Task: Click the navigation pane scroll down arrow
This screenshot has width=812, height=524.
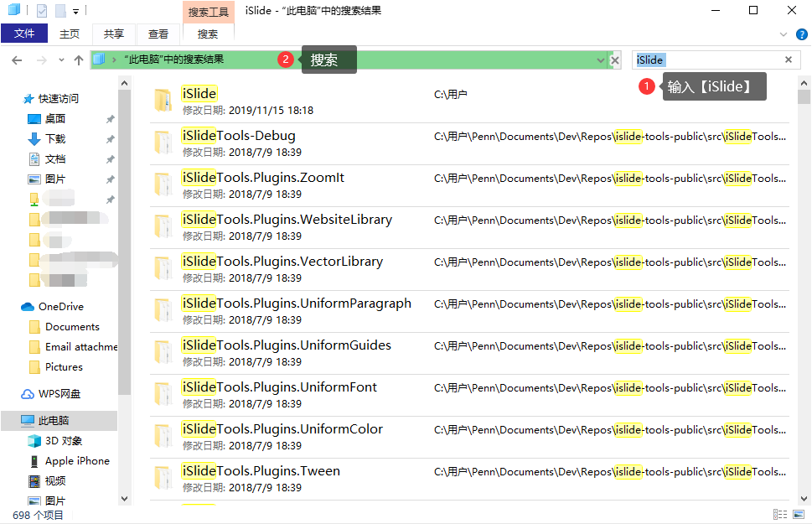Action: (x=124, y=499)
